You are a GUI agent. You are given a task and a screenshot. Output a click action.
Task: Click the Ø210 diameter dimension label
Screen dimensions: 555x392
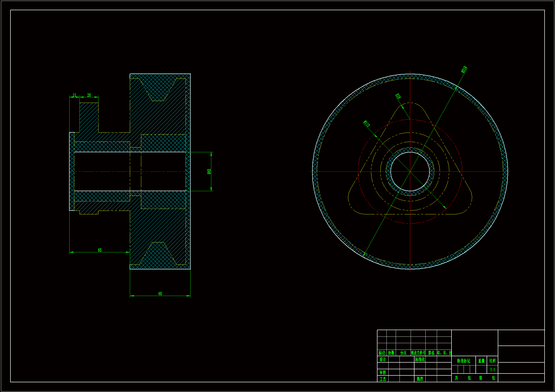[x=464, y=69]
